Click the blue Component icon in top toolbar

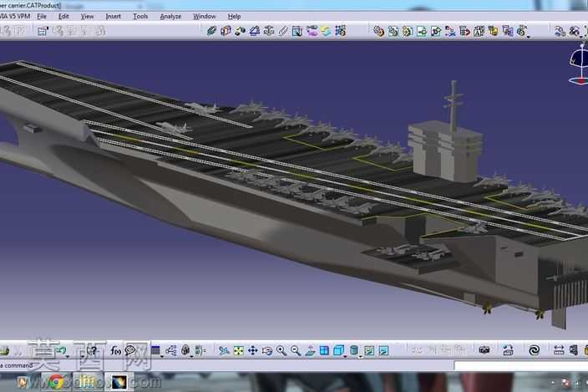coord(211,31)
